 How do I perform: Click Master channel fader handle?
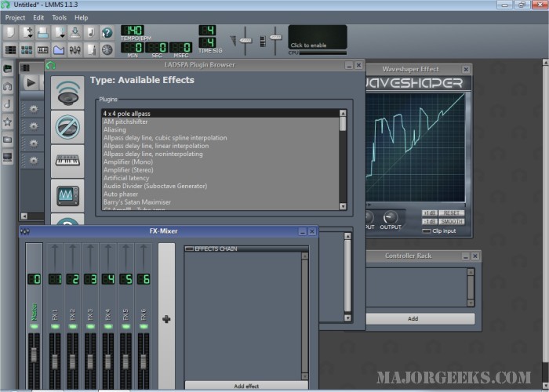click(x=34, y=354)
